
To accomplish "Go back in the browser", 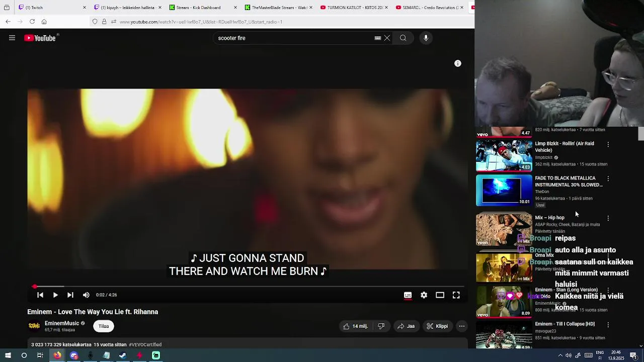I will (8, 22).
